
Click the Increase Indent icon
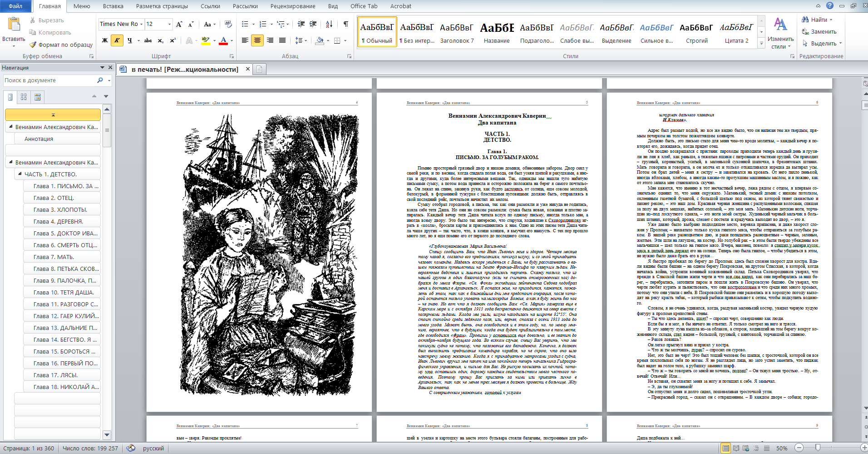[x=313, y=24]
